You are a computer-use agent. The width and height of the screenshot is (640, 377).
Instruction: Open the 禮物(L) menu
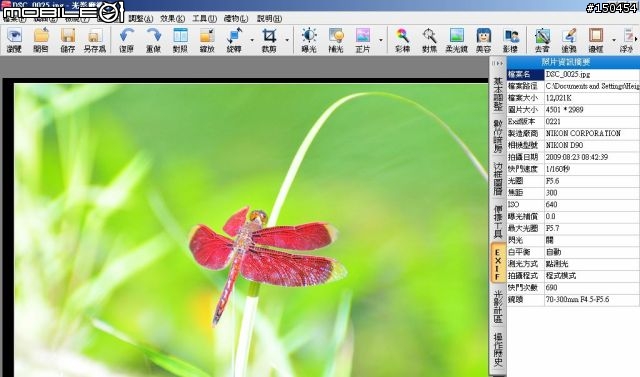pos(236,19)
